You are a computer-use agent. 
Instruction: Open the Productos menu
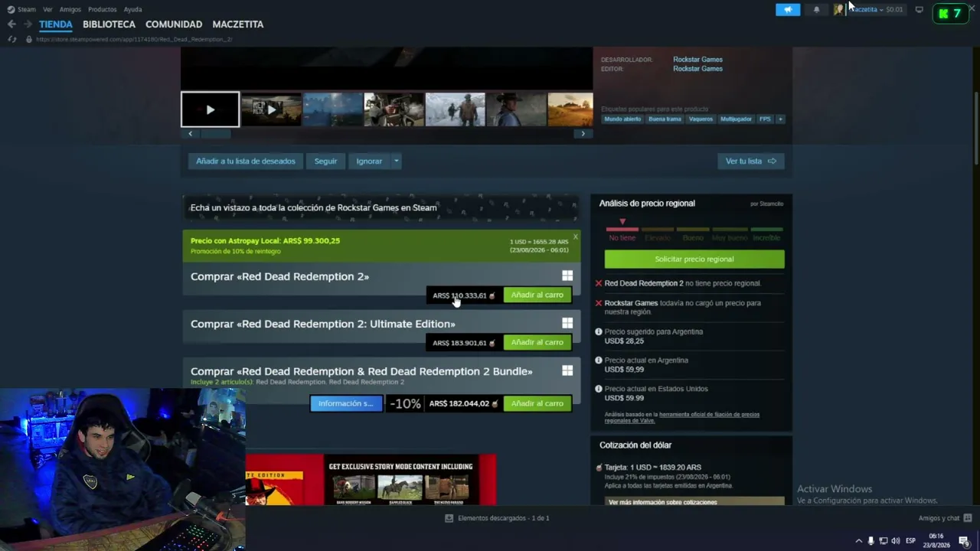[103, 9]
